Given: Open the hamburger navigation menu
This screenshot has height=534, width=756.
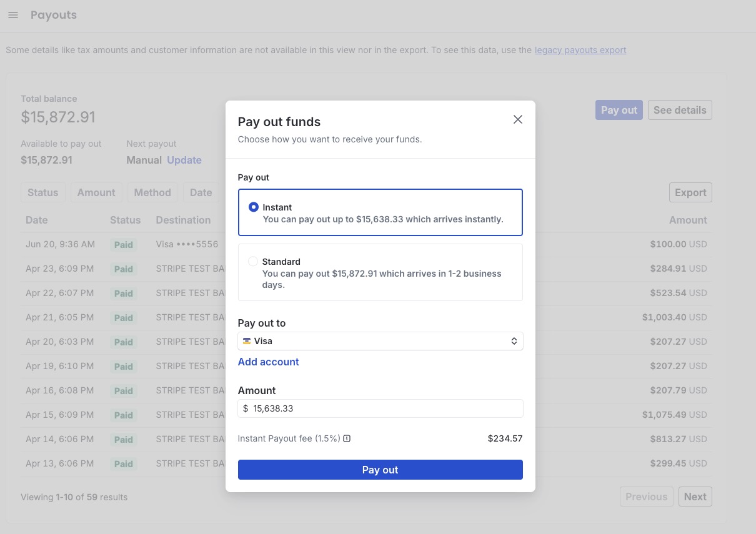Looking at the screenshot, I should click(x=13, y=15).
